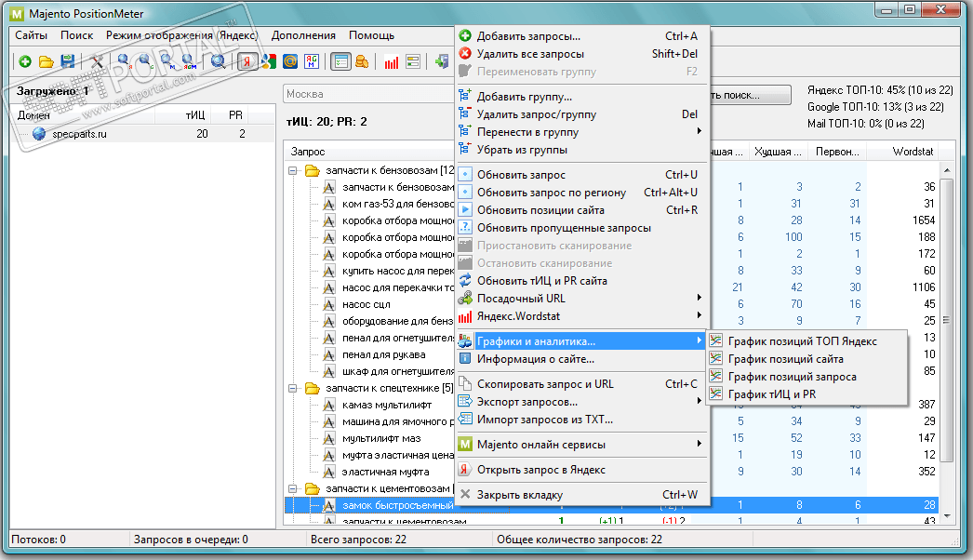This screenshot has width=973, height=560.
Task: Click the green add site toolbar icon
Action: (25, 61)
